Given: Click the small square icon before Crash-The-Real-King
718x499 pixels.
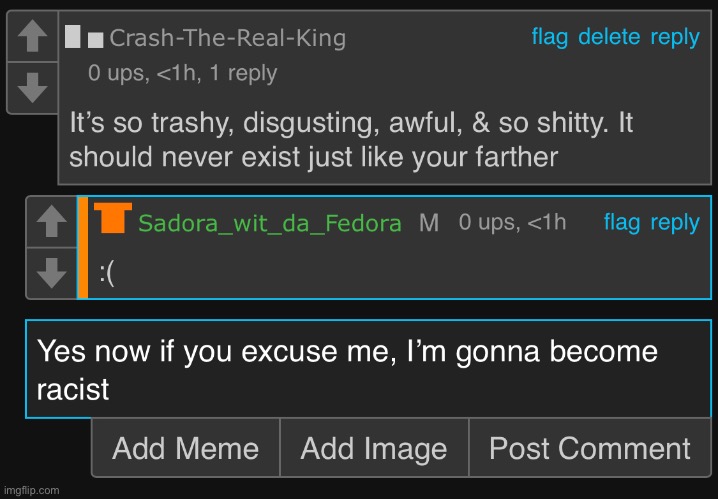Looking at the screenshot, I should 95,40.
